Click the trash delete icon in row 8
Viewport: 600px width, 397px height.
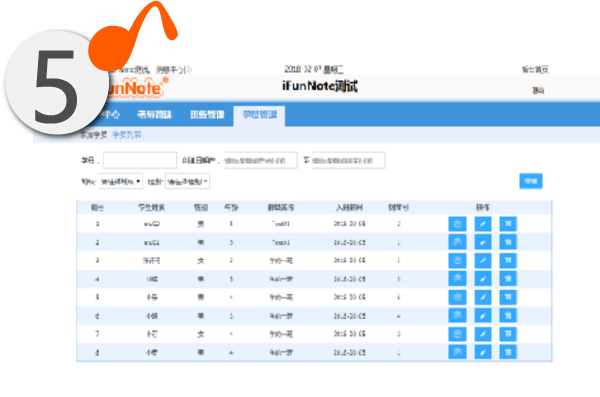click(x=508, y=352)
